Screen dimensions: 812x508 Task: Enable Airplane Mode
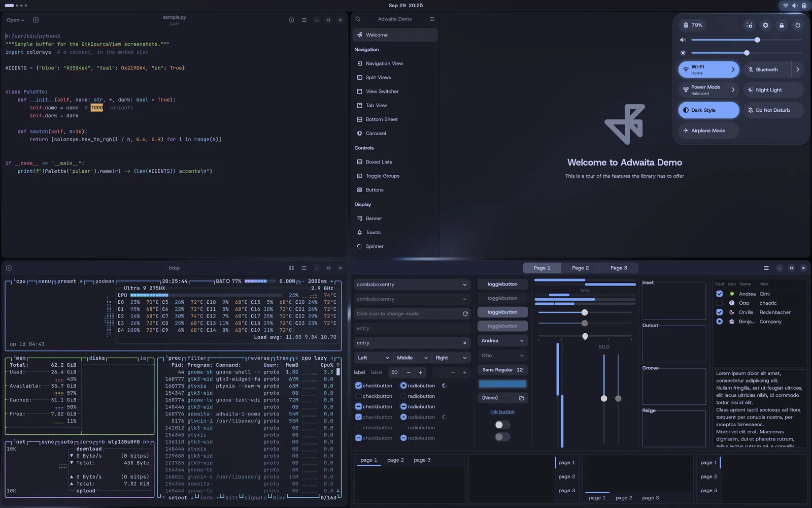pos(708,131)
